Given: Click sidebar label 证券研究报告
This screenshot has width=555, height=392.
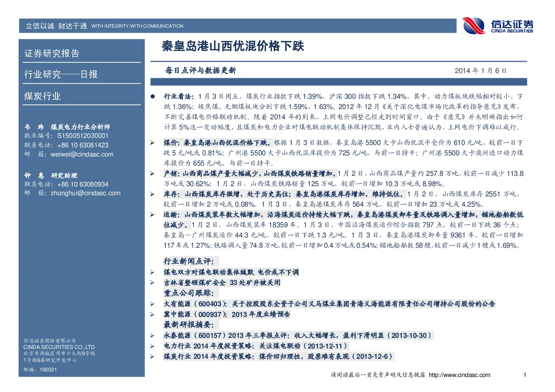Looking at the screenshot, I should (x=52, y=53).
